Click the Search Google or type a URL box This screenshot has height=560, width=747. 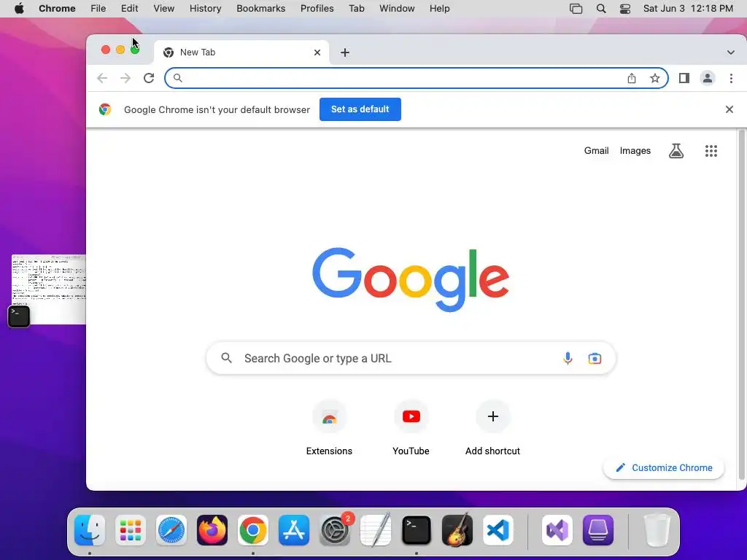point(411,358)
